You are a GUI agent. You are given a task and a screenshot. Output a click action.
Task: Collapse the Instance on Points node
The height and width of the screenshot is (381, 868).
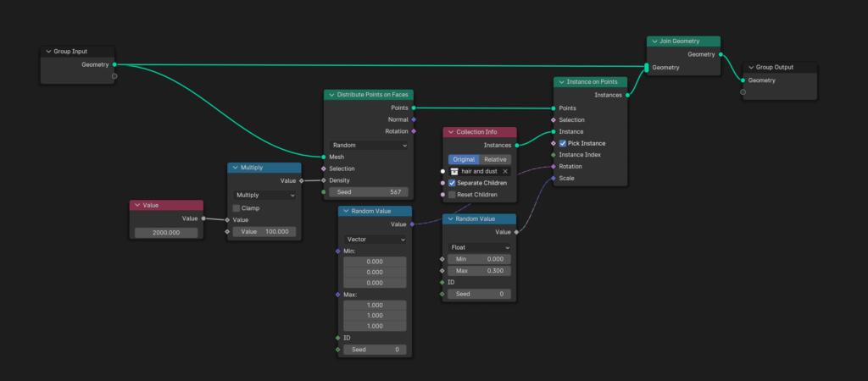point(561,82)
